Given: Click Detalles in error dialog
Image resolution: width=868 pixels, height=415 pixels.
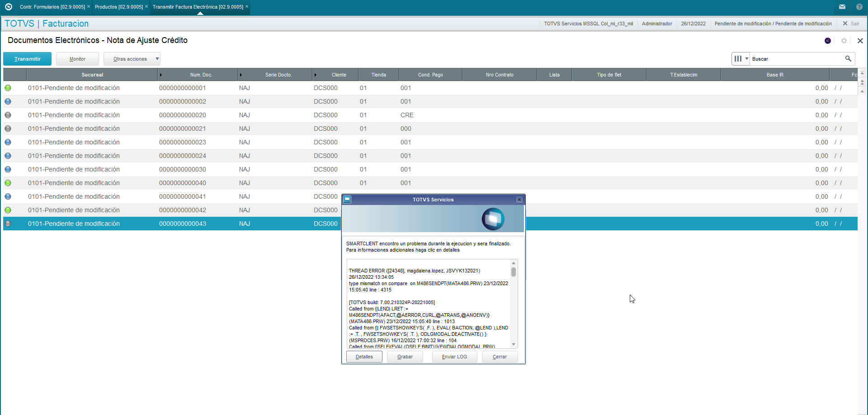Looking at the screenshot, I should pos(364,357).
